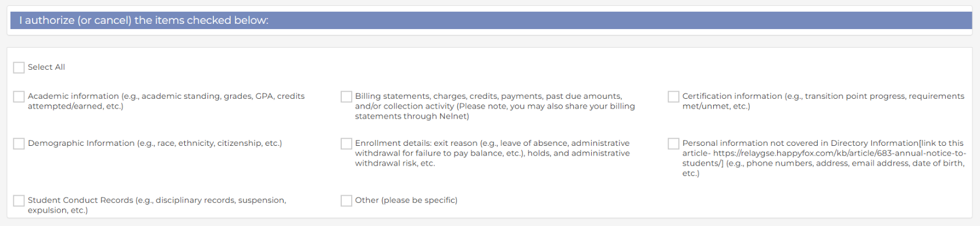Select the Student Conduct Records checkbox
980x226 pixels.
(x=19, y=200)
